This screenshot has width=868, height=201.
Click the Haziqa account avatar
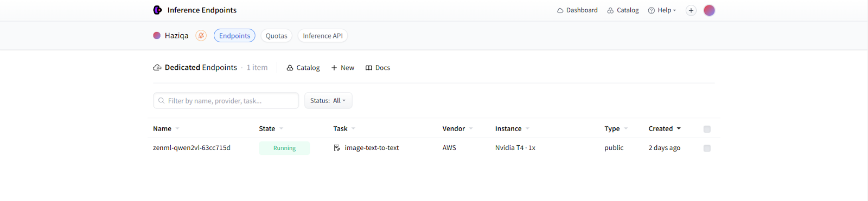tap(157, 36)
